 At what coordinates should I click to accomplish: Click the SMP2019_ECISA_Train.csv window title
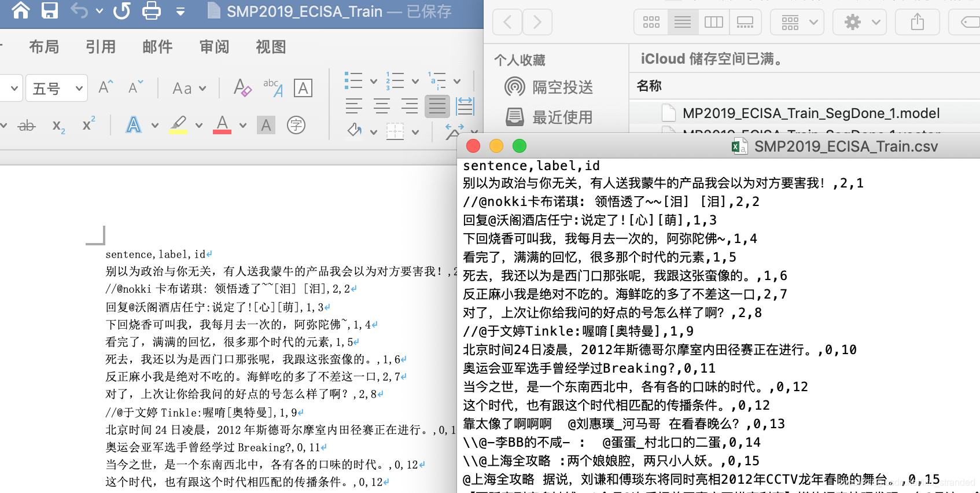pos(846,146)
